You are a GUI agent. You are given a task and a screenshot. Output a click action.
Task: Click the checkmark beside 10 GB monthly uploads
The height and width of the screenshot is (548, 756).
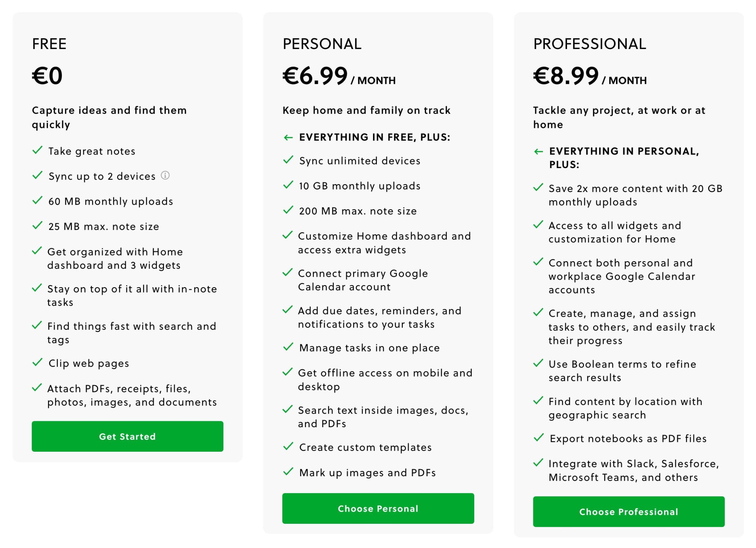(288, 184)
